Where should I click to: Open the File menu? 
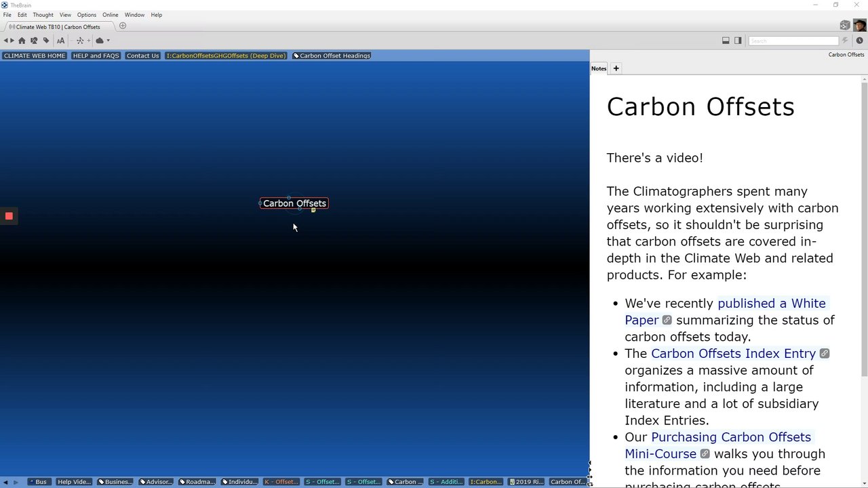7,15
